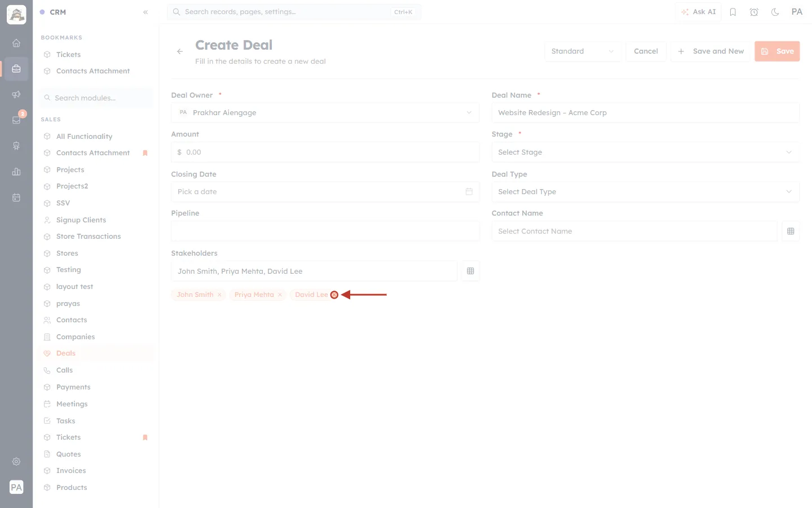Click the Cancel button
The height and width of the screenshot is (508, 812).
(x=646, y=51)
